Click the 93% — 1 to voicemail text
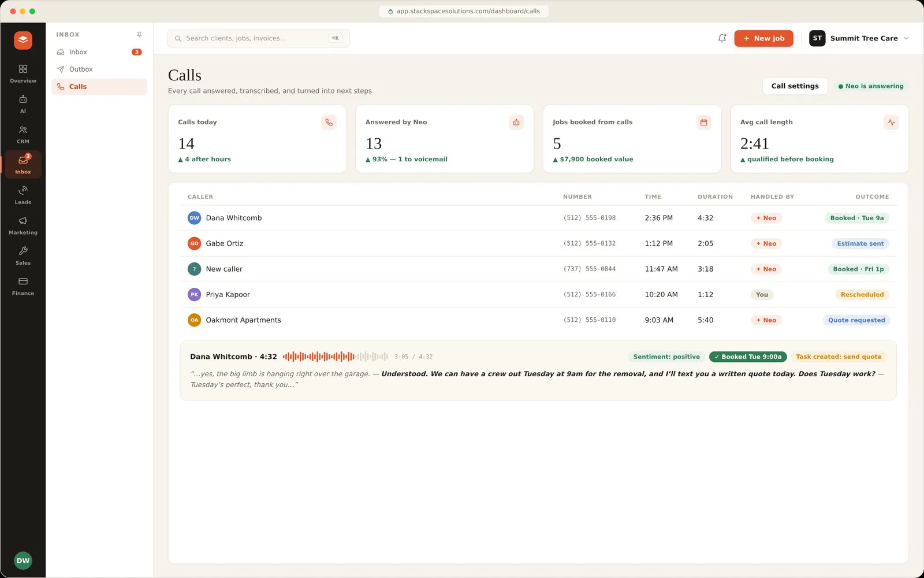 (x=407, y=159)
